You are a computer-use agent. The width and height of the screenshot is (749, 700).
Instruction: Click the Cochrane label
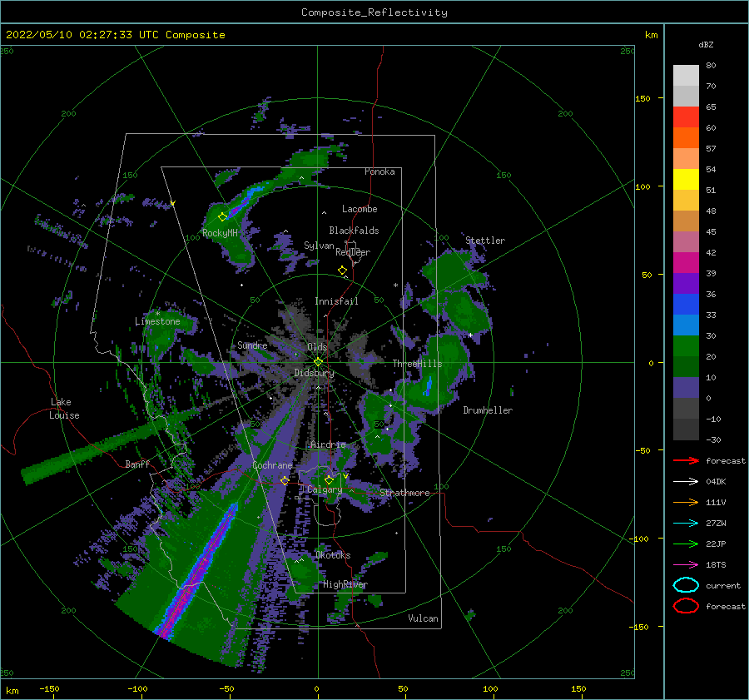(272, 465)
